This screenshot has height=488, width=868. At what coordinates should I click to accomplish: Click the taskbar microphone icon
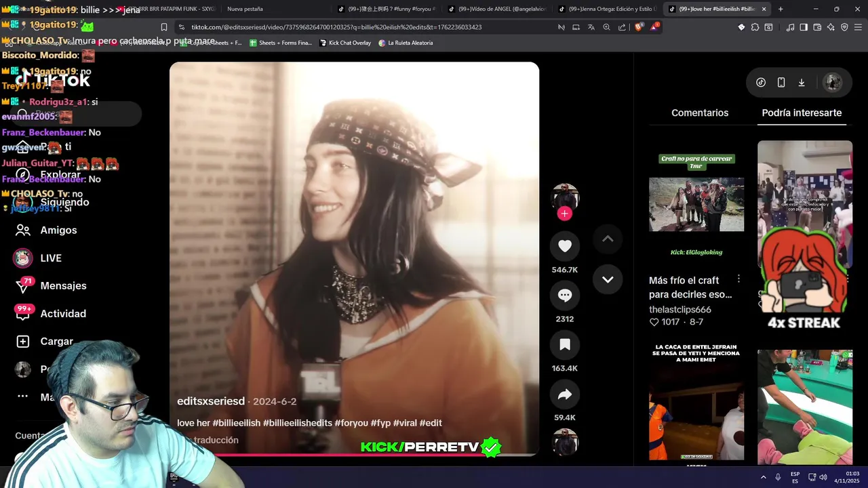tap(778, 477)
